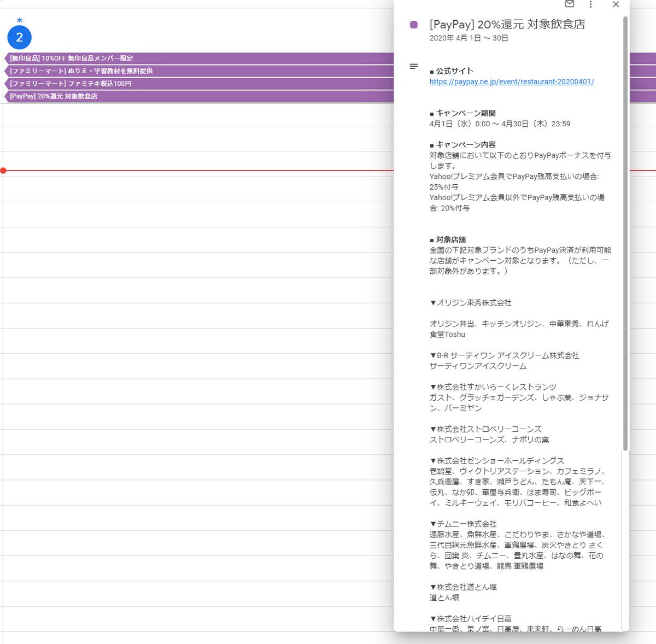Click the ▼株式会社ハイデイ日高 line
This screenshot has height=644, width=656.
(471, 619)
